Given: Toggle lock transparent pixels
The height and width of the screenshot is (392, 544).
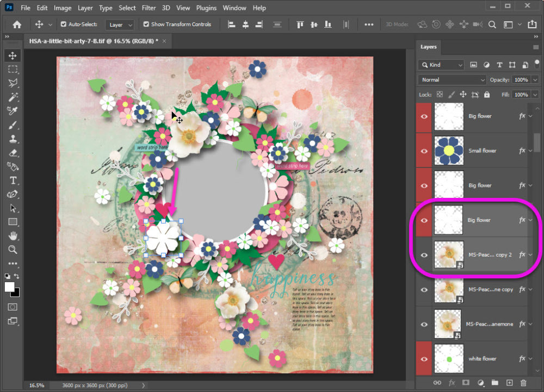Looking at the screenshot, I should [x=440, y=94].
